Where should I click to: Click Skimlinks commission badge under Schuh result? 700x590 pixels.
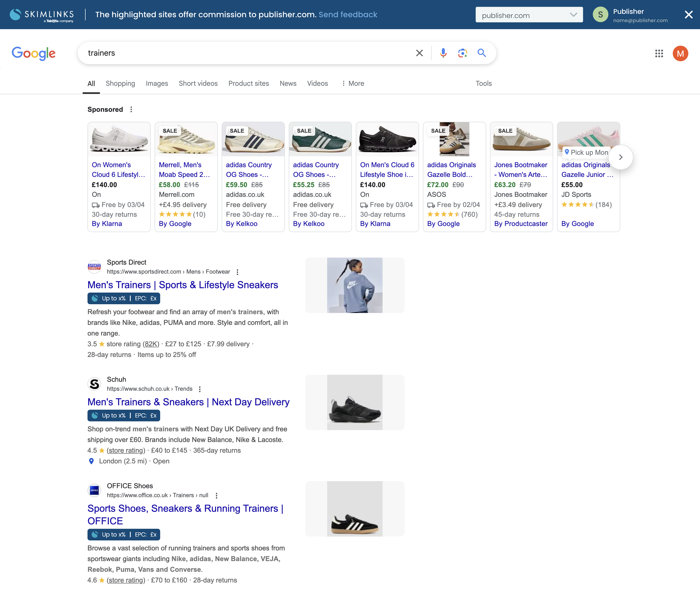pyautogui.click(x=124, y=416)
